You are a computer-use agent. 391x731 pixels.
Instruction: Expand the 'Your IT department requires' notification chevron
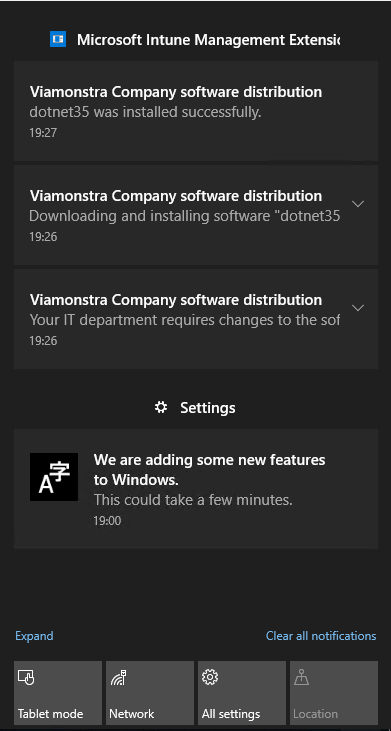[358, 308]
